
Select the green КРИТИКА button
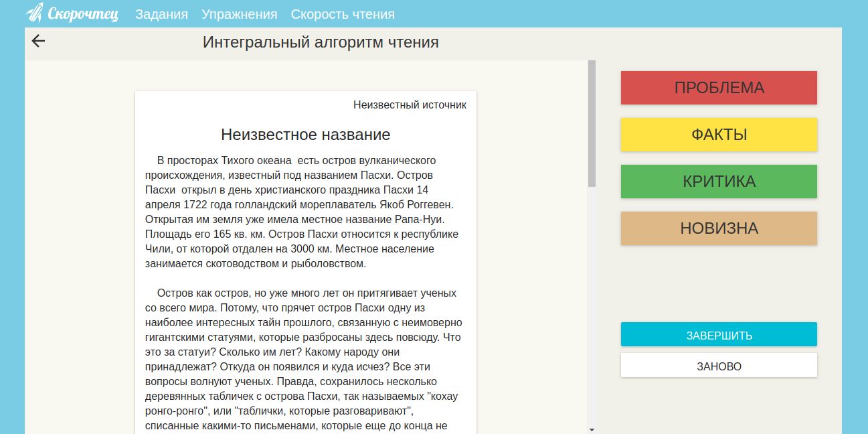tap(718, 181)
